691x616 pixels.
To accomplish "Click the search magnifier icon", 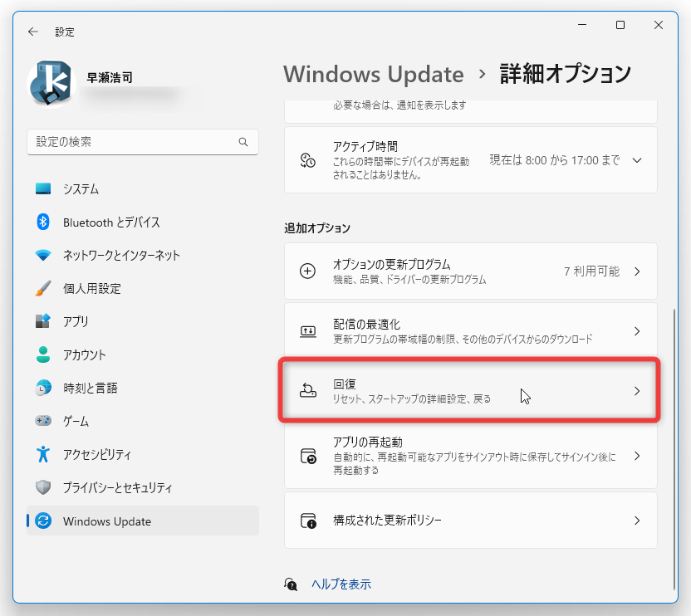I will (x=243, y=142).
